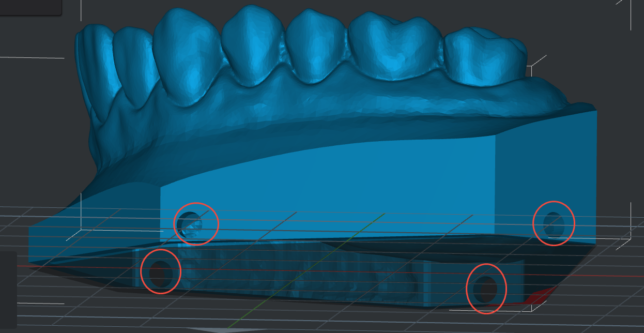
Task: Click the dark panel in the top-left corner
Action: click(x=30, y=6)
